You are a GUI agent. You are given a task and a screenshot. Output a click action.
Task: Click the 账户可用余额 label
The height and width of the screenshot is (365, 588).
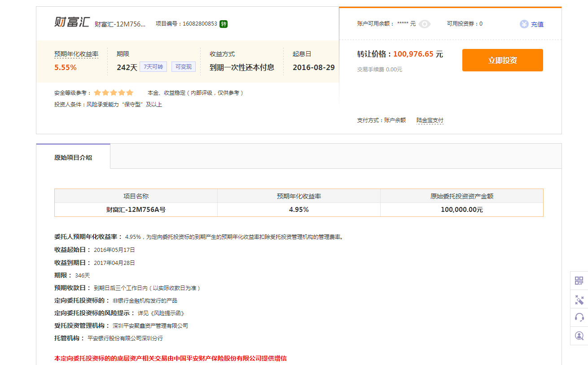click(x=376, y=24)
